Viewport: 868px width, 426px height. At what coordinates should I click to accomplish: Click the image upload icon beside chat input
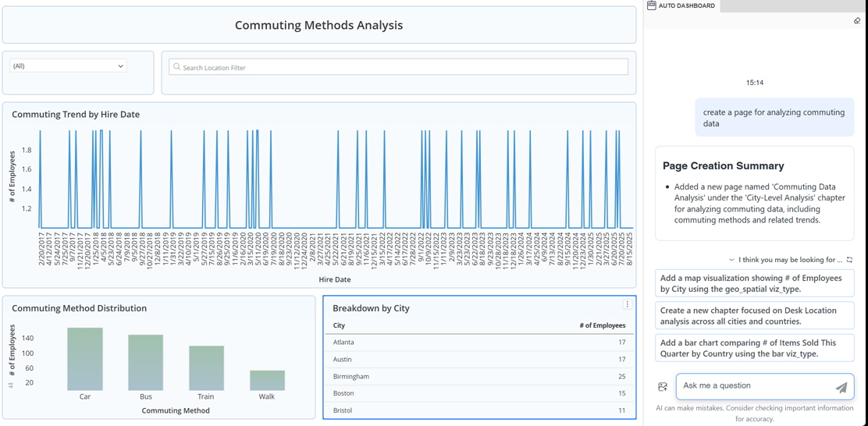(x=663, y=387)
